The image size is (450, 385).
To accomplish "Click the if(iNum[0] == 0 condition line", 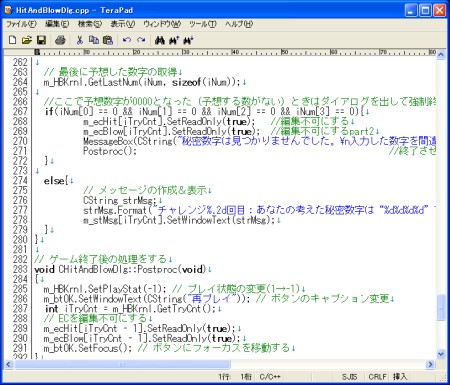I will coord(206,111).
